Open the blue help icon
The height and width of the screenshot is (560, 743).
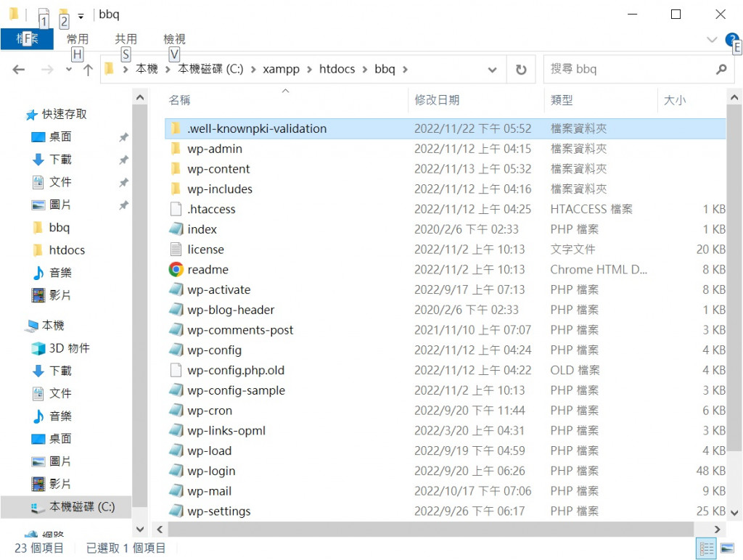(x=731, y=39)
